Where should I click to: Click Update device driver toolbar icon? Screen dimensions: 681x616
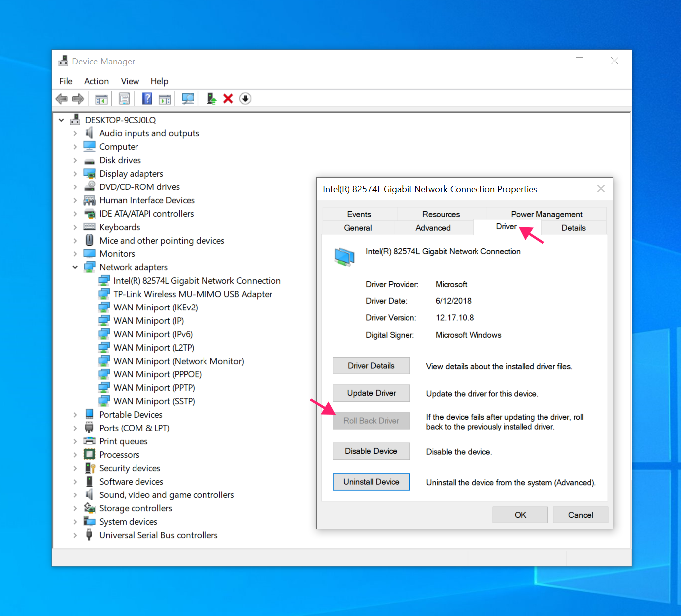pos(211,99)
